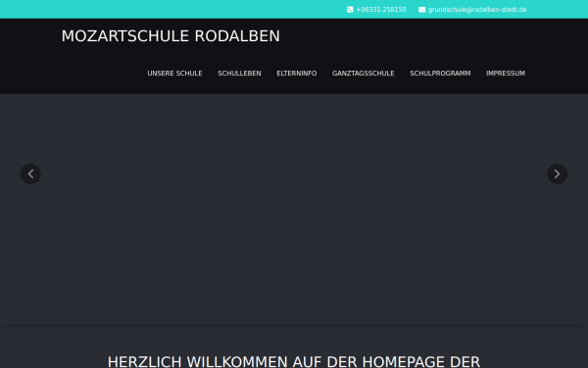Advance slider with right arrow
Screen dimensions: 588x368
(x=558, y=174)
